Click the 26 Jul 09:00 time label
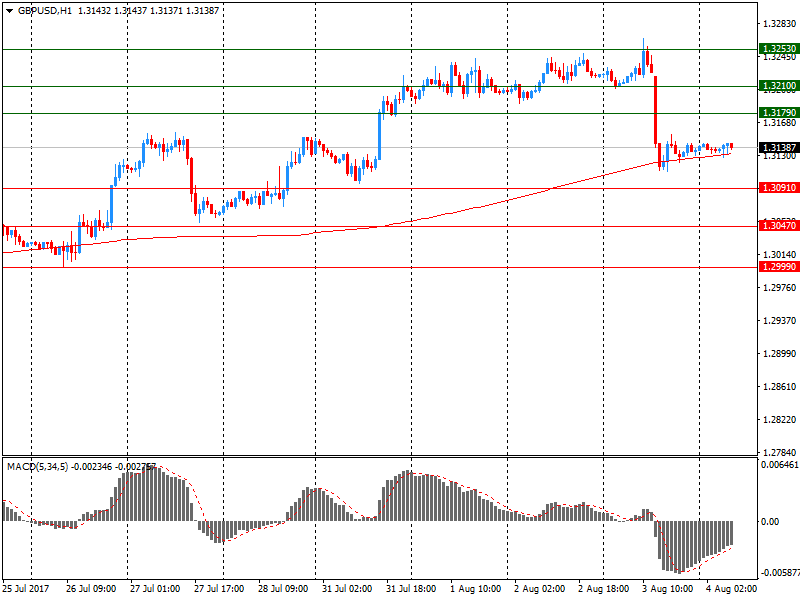Viewport: 800px width, 600px height. pos(91,588)
